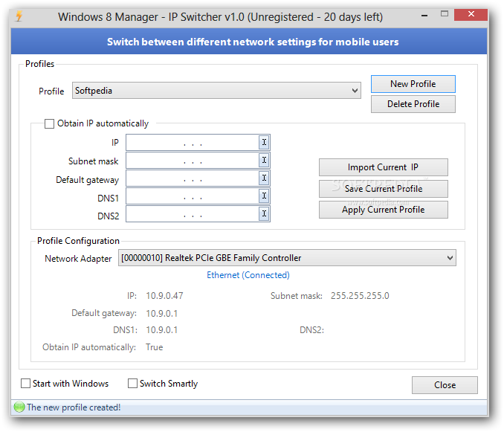Click Save Current Profile button
The image size is (504, 432).
(383, 189)
